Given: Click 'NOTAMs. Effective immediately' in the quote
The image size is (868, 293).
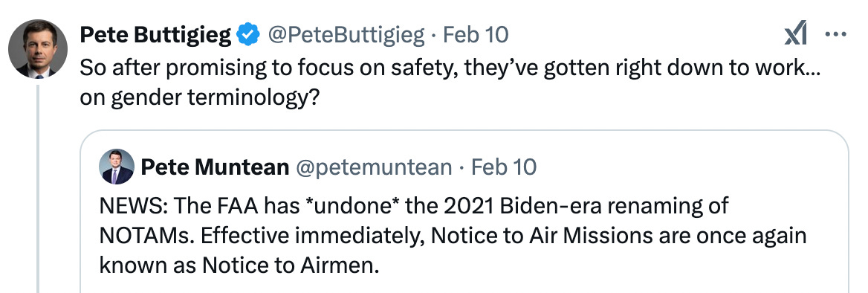Looking at the screenshot, I should pyautogui.click(x=262, y=236).
